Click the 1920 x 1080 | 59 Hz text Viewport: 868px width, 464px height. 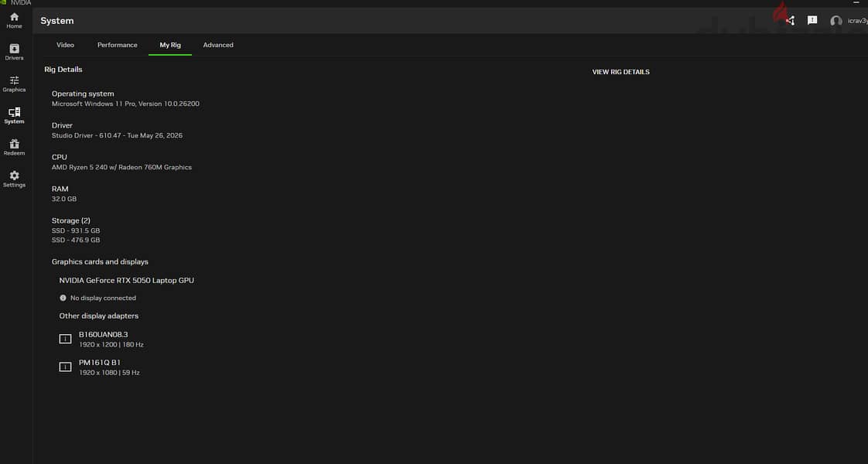coord(109,373)
